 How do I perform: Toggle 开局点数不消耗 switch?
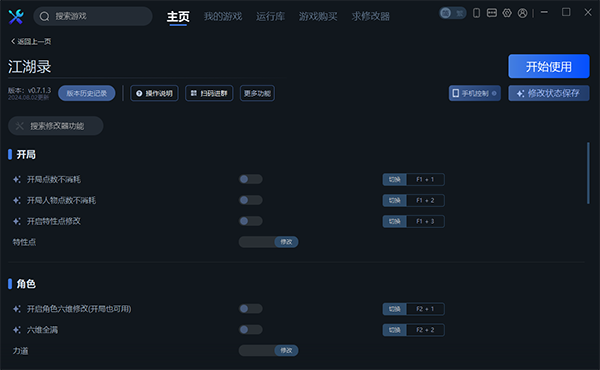tap(251, 179)
